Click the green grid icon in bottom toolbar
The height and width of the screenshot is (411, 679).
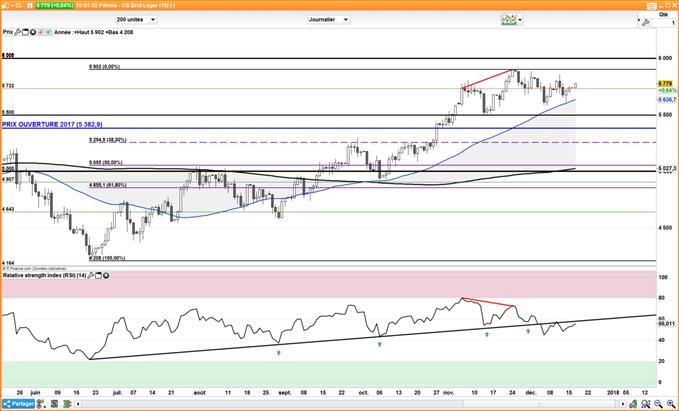click(67, 404)
